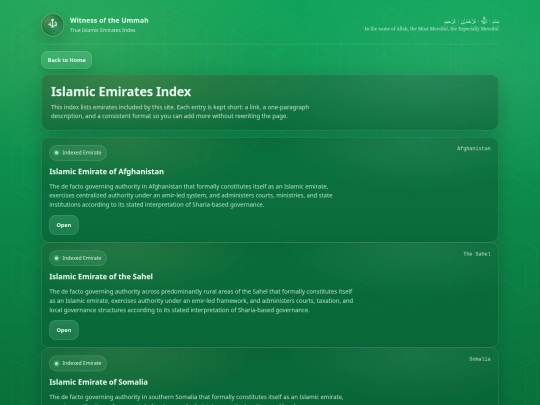Click the scales logo icon in the header
The width and height of the screenshot is (540, 405).
pyautogui.click(x=53, y=24)
